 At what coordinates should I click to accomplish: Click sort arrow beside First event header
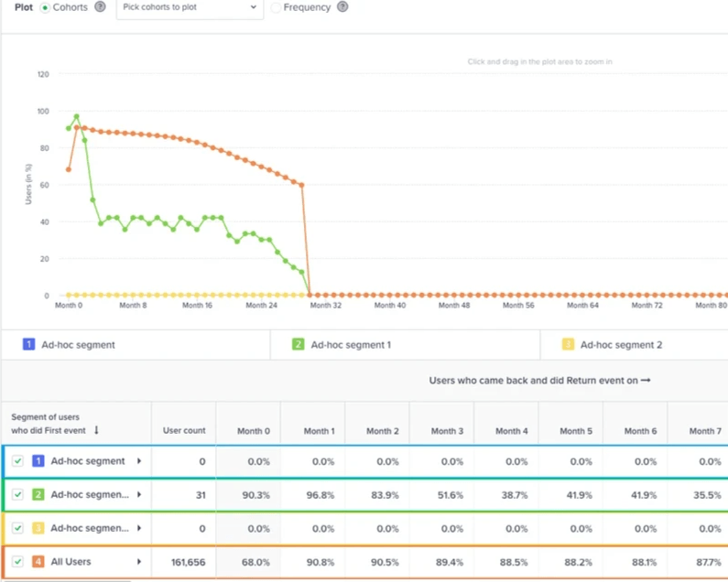(x=96, y=430)
